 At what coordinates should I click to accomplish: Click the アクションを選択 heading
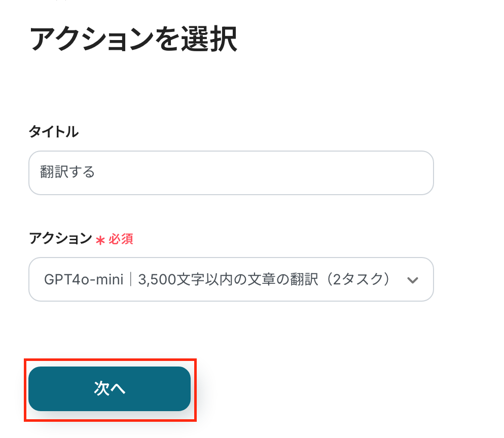pos(133,39)
